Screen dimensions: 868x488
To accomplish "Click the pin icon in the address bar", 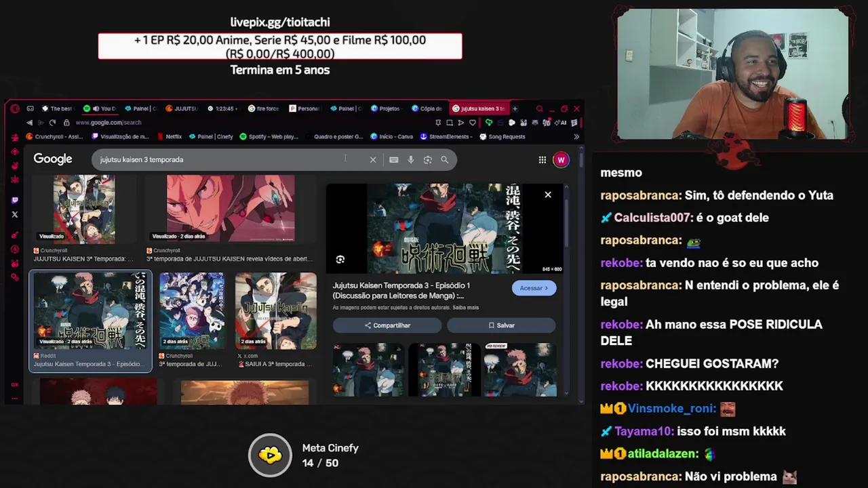I will [438, 123].
